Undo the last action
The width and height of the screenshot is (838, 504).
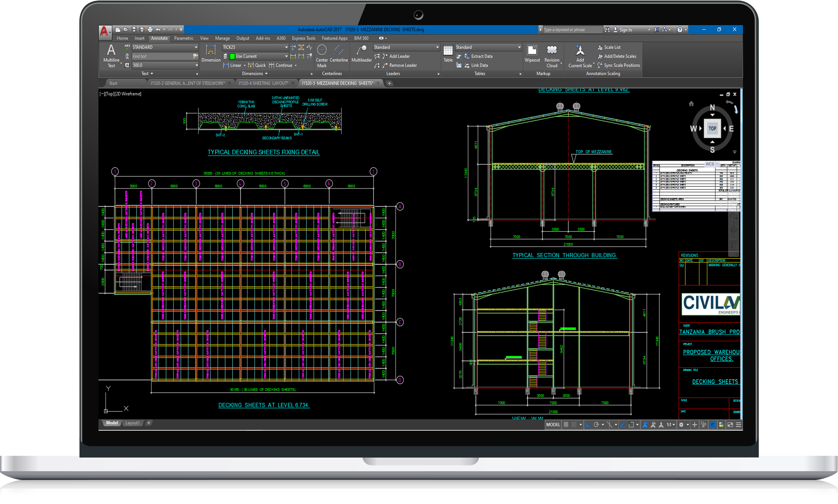[158, 30]
